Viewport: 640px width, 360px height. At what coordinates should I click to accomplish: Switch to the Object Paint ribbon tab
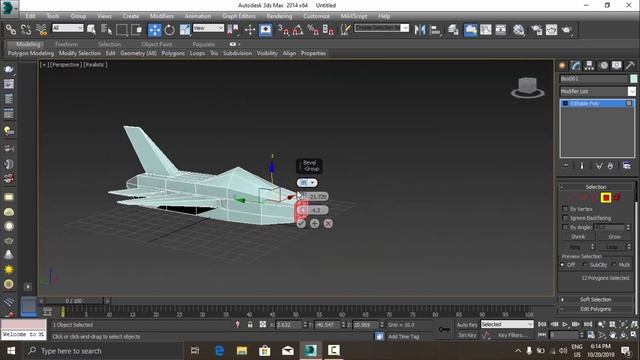click(157, 44)
